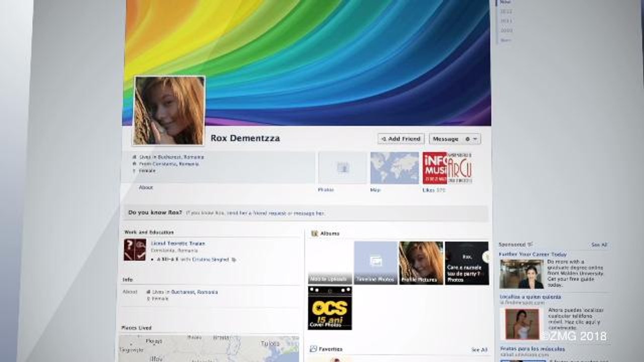
Task: Open the Profile Pictures album
Action: 421,263
